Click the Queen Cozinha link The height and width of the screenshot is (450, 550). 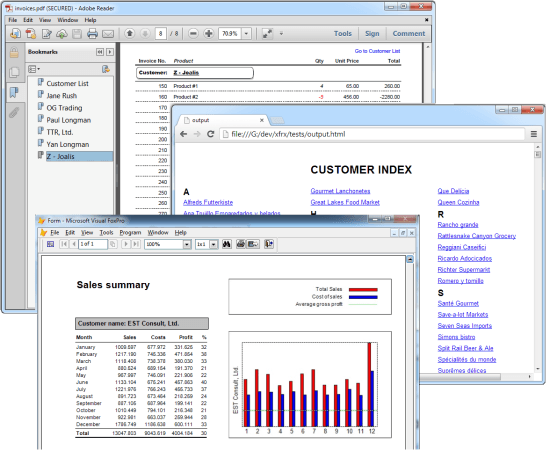tap(458, 202)
